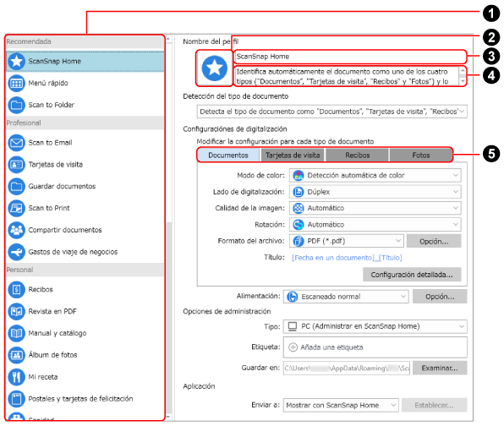
Task: Choose the Álbum de fotos icon
Action: [16, 355]
